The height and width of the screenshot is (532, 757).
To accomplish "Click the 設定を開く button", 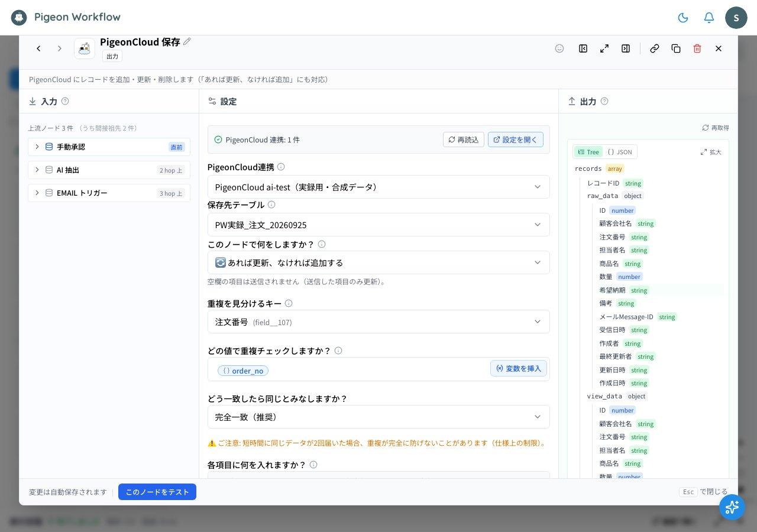I will [x=516, y=140].
